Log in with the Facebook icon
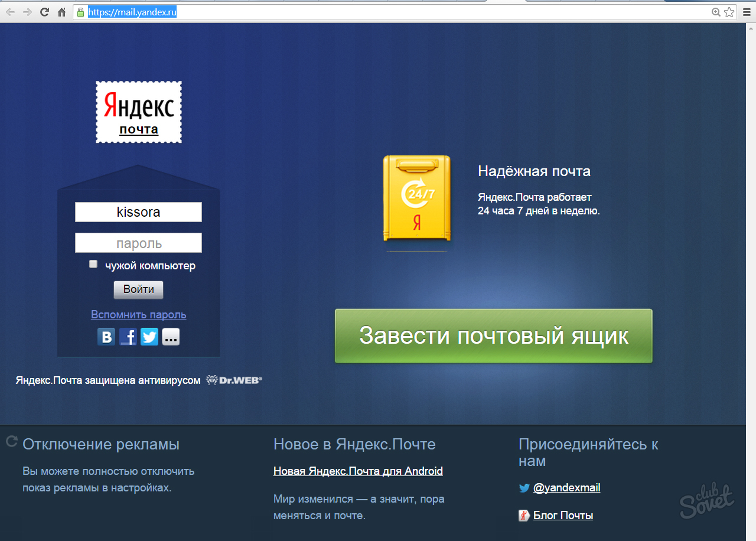 [x=128, y=337]
